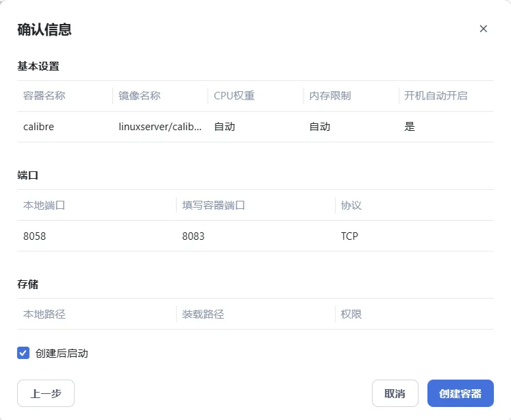Screen dimensions: 511x420
Task: Click the 镜像名称 column header
Action: click(140, 96)
